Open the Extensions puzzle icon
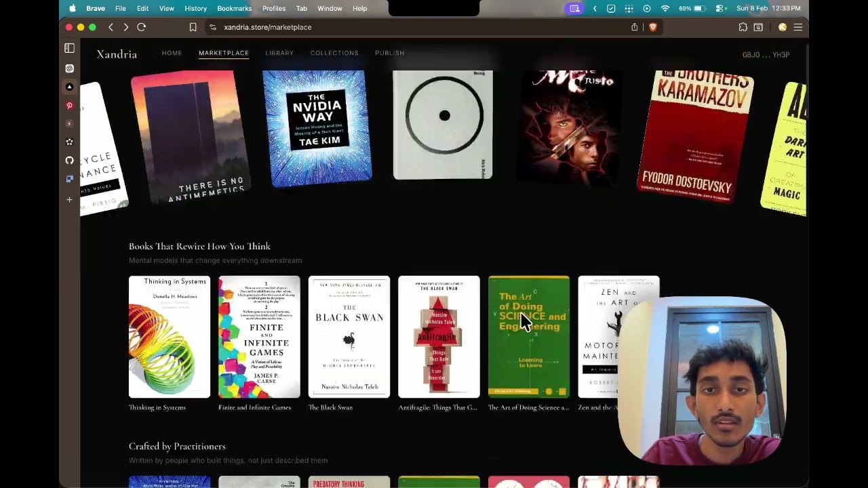Image resolution: width=868 pixels, height=488 pixels. (743, 27)
